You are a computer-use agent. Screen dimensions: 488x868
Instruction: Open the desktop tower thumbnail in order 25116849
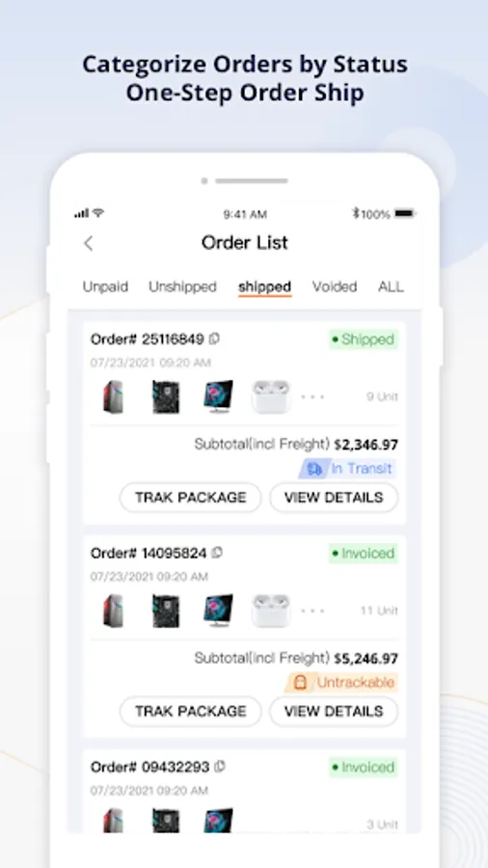[x=114, y=396]
